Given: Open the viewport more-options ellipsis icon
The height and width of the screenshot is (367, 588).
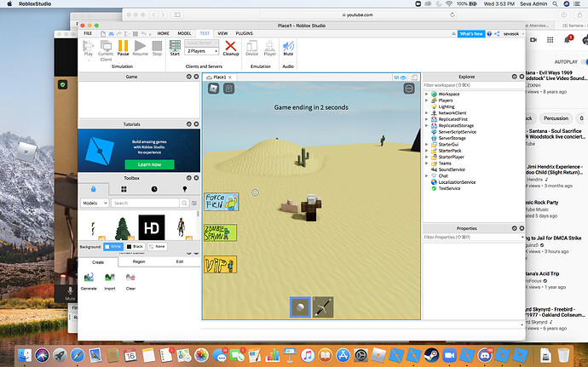Looking at the screenshot, I should (409, 89).
